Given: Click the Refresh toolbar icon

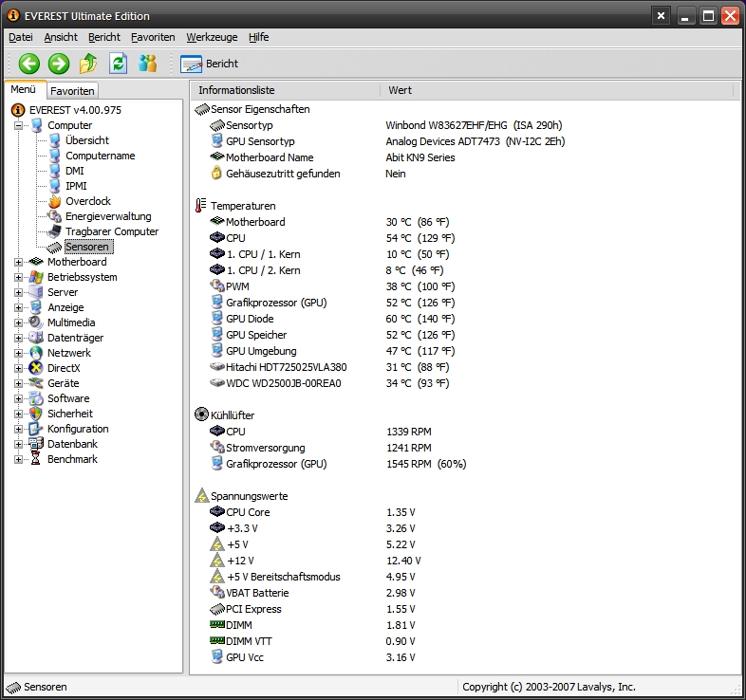Looking at the screenshot, I should [118, 64].
